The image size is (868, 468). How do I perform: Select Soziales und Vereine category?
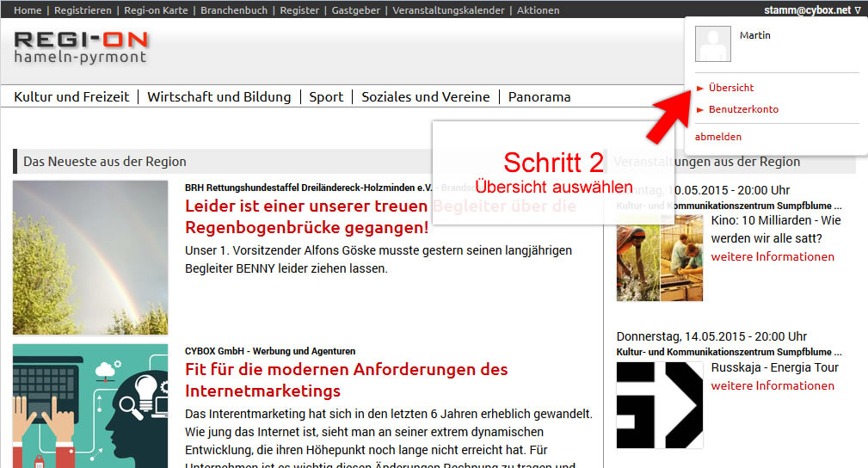[425, 97]
